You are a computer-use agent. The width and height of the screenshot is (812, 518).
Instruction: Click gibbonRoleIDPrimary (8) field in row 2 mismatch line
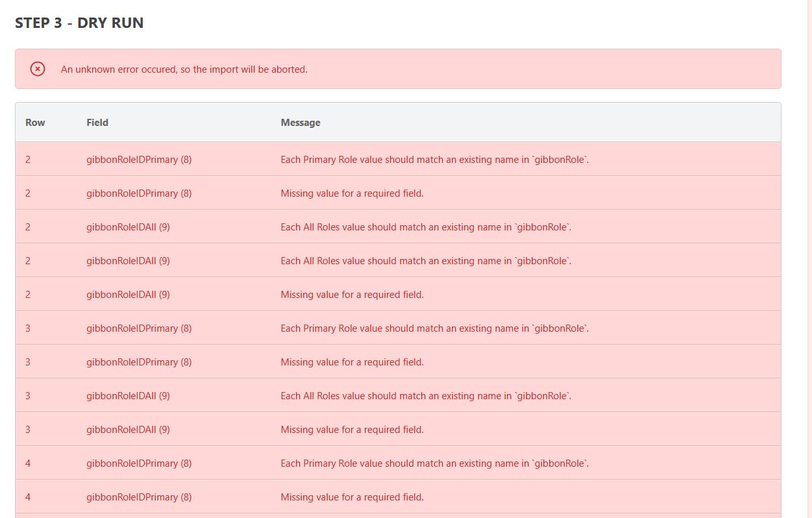[139, 159]
